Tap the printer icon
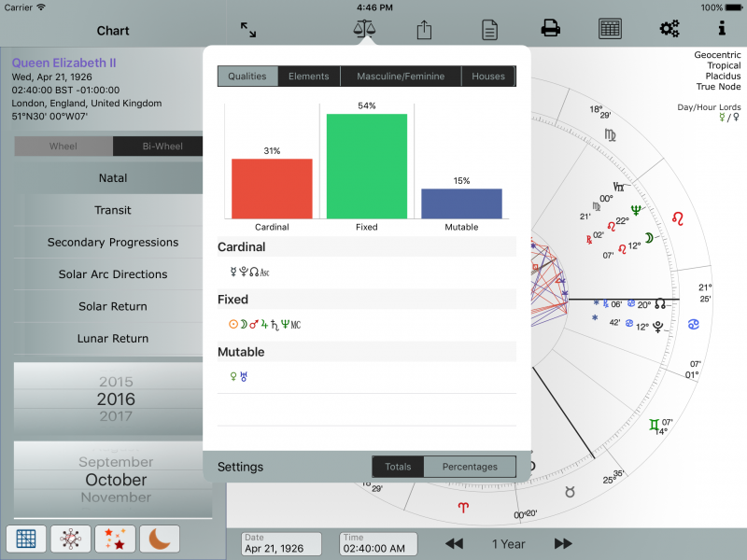Viewport: 747px width, 560px height. coord(551,29)
